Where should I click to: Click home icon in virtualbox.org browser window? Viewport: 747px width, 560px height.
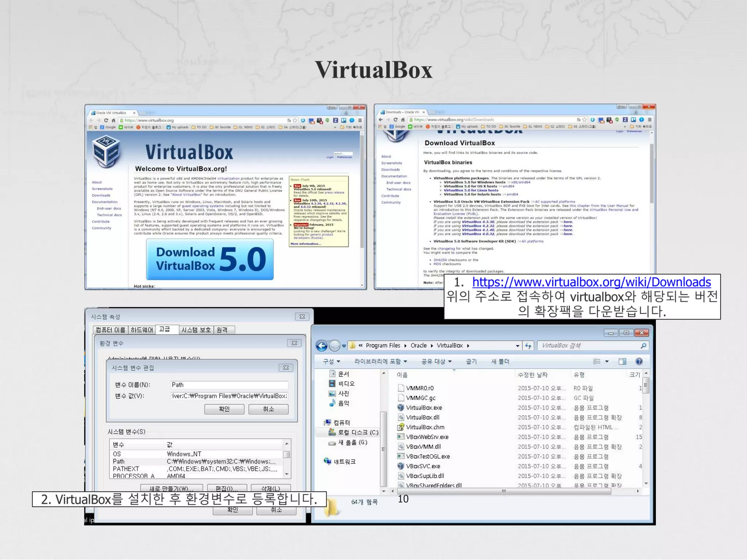click(x=113, y=120)
